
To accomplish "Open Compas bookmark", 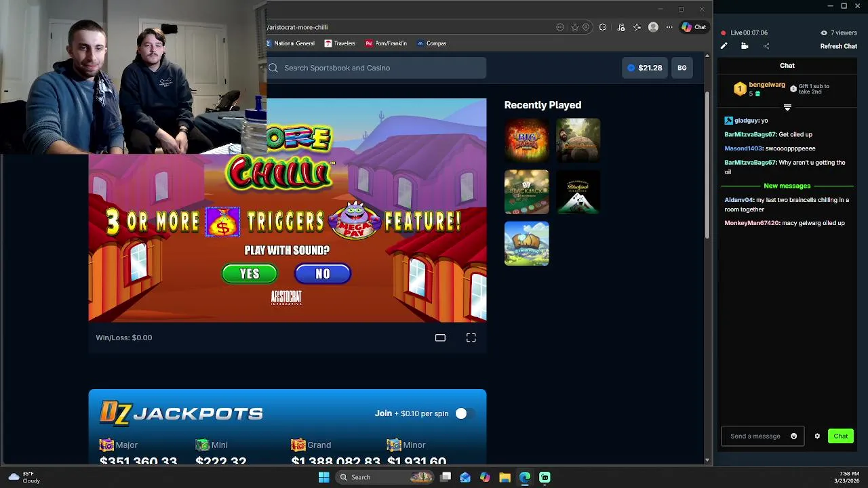I will pos(431,43).
